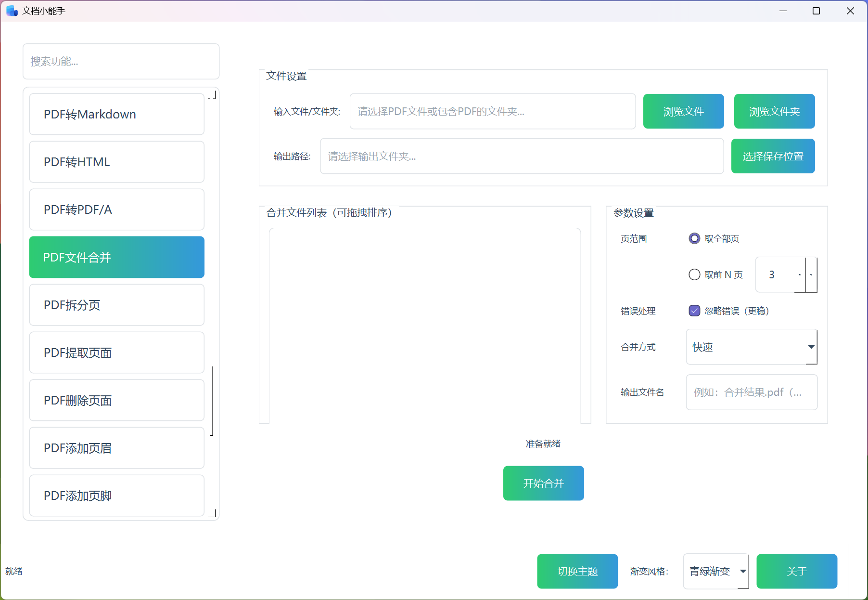Click 选择保存位置 to pick output folder
The height and width of the screenshot is (600, 868).
[x=773, y=157]
